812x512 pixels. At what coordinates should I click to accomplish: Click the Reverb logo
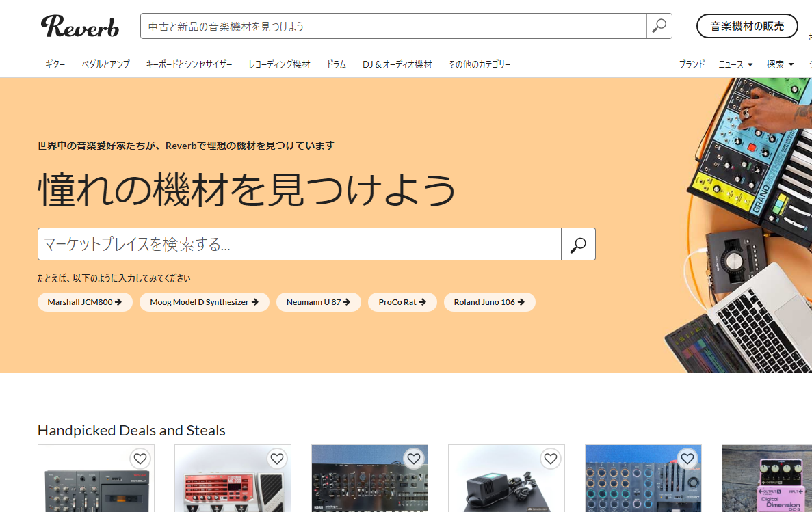point(80,27)
